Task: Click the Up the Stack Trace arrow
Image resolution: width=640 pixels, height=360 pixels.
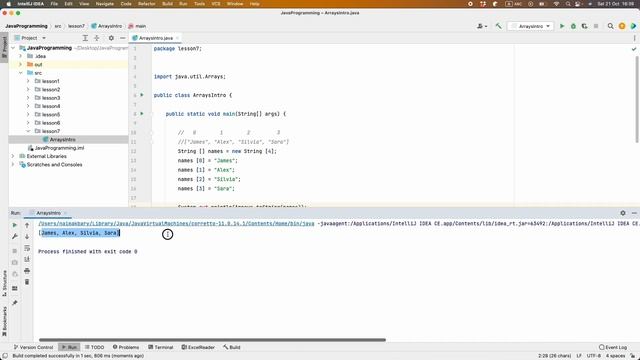Action: tap(27, 225)
